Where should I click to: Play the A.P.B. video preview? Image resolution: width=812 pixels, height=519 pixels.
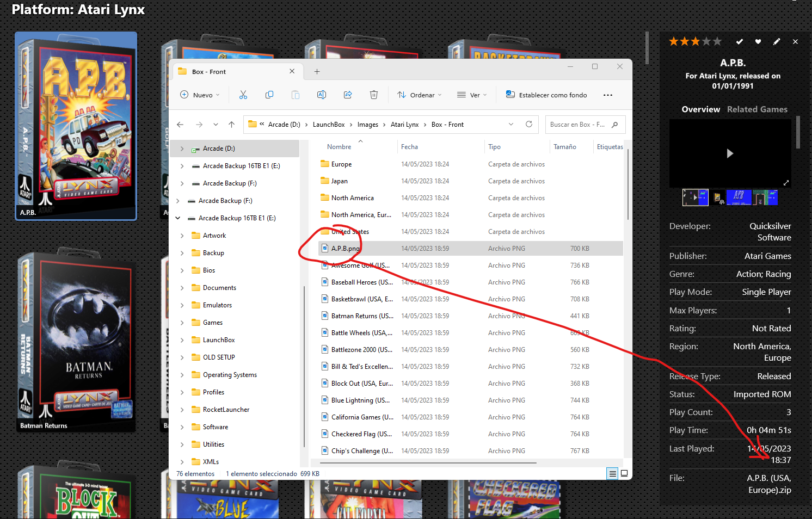(x=730, y=153)
